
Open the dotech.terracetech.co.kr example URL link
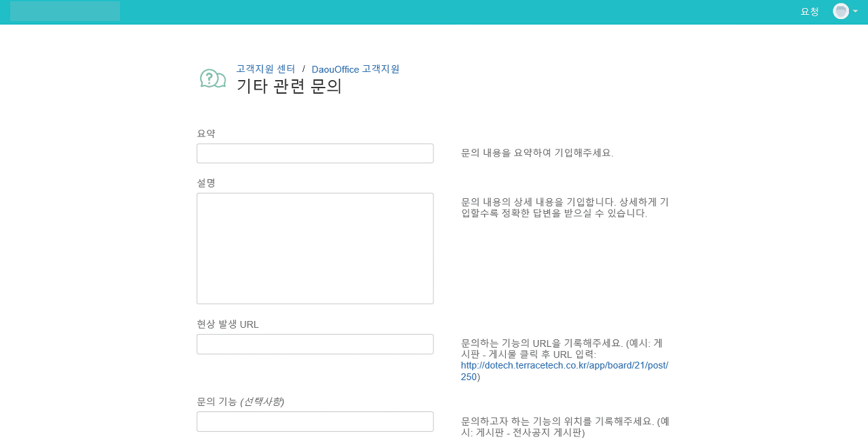564,371
